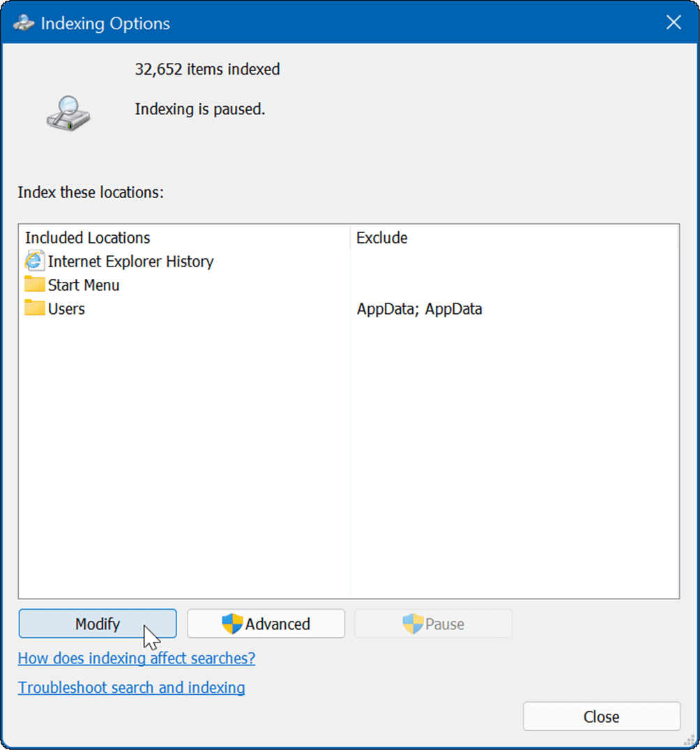Click the disabled Pause button
Image resolution: width=700 pixels, height=750 pixels.
(x=433, y=623)
